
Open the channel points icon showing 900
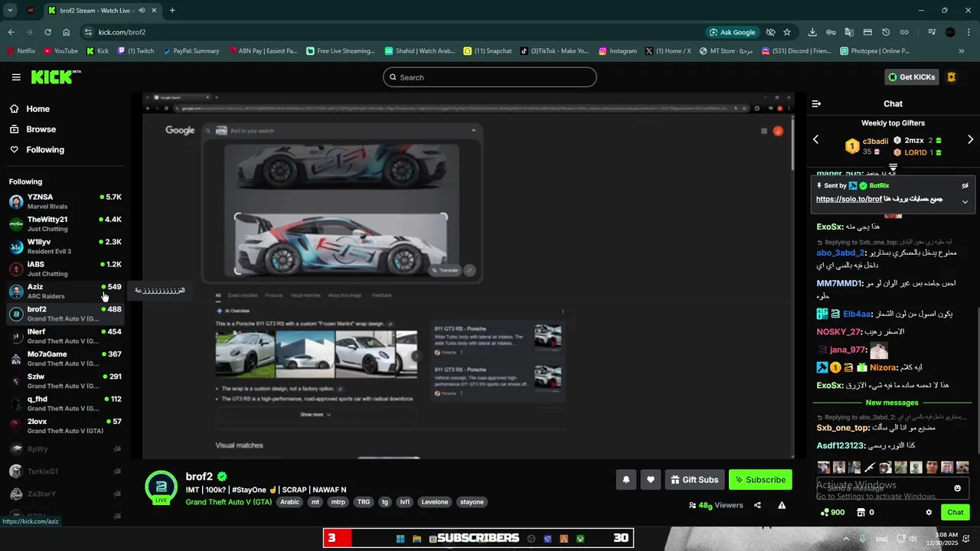(832, 513)
